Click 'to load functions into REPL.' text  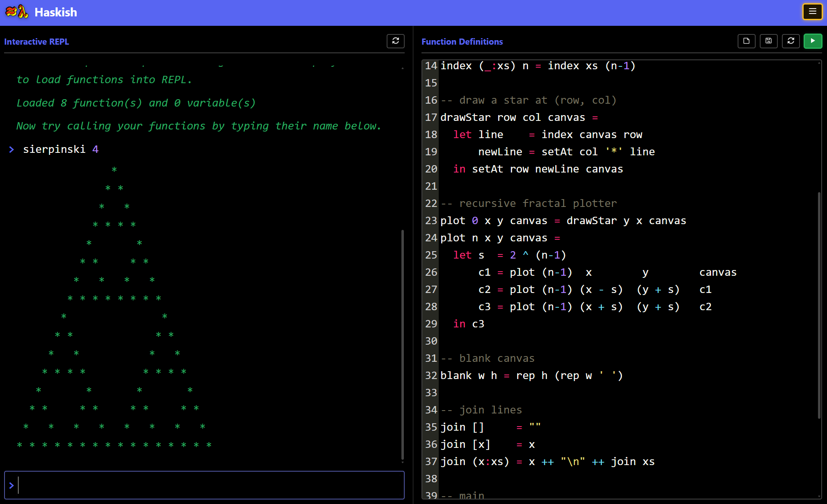[x=104, y=79]
